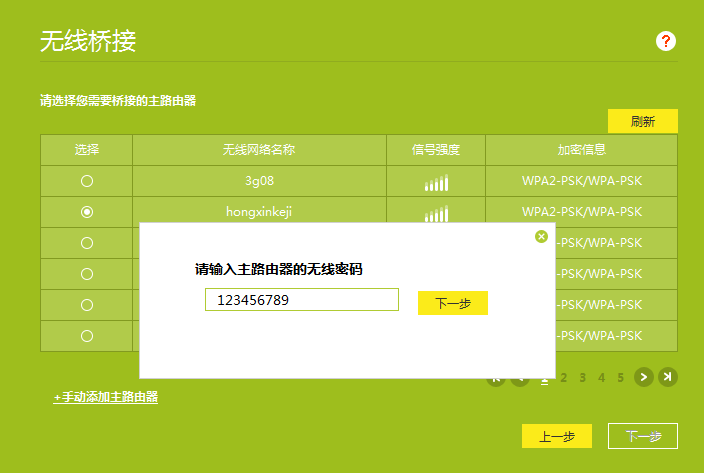Image resolution: width=704 pixels, height=473 pixels.
Task: Go to page 3 of the router list
Action: tap(582, 378)
